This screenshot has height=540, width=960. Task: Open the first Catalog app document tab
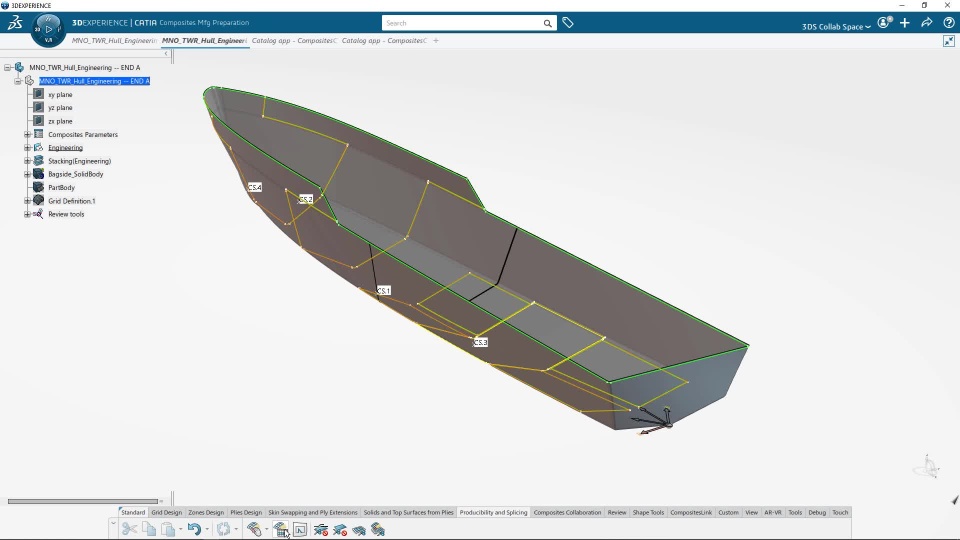[x=294, y=40]
